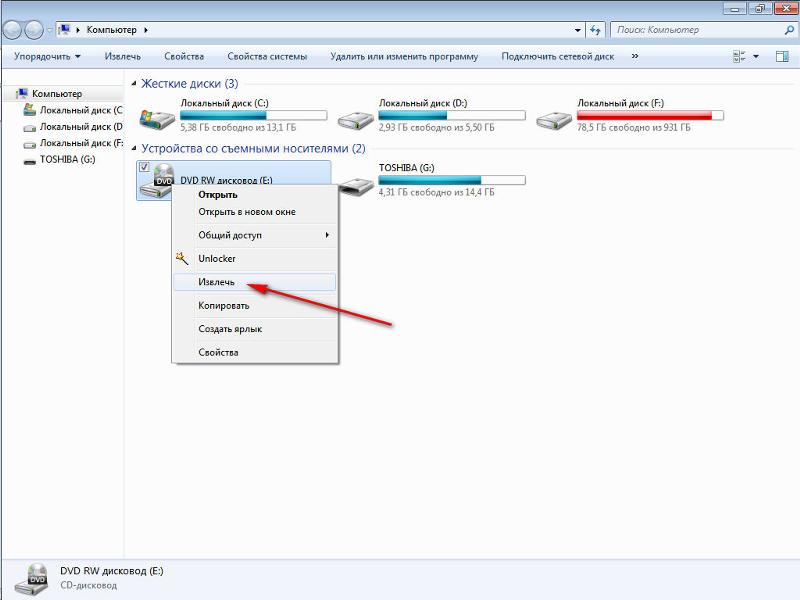Click the Forward navigation arrow button
Screen dimensions: 800x600
click(34, 30)
